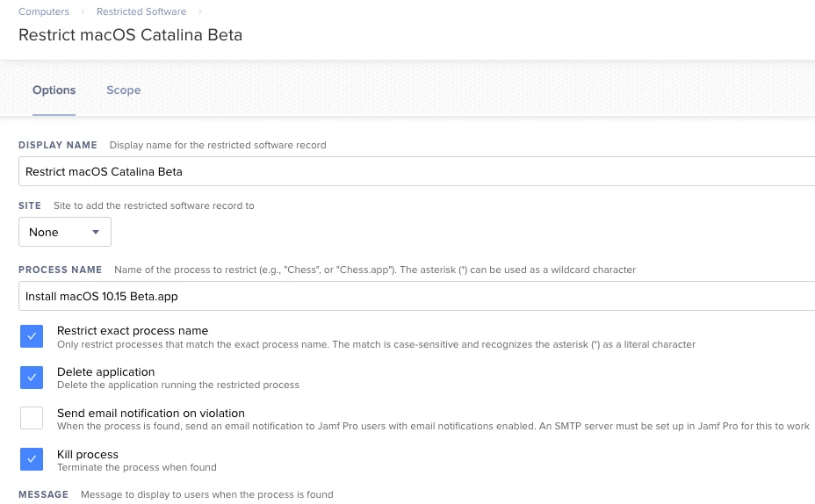Viewport: 815px width, 504px height.
Task: Click the page title Restrict macOS Catalina Beta
Action: pos(131,35)
